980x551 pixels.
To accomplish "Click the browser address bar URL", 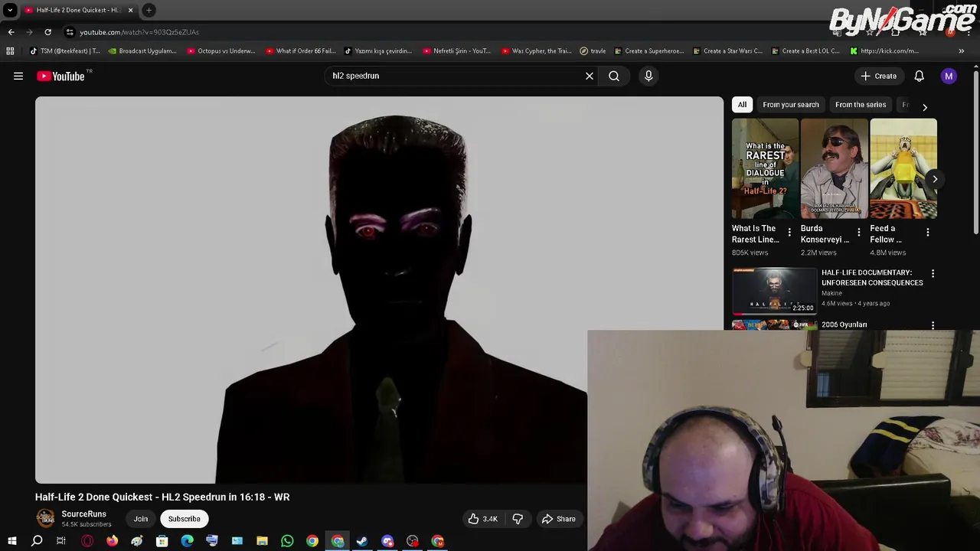I will pyautogui.click(x=139, y=32).
